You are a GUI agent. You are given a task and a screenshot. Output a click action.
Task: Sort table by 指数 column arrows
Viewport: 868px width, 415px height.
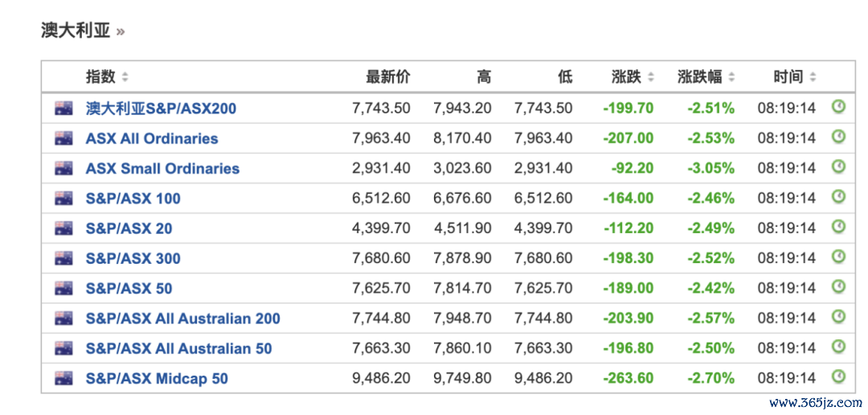click(125, 77)
